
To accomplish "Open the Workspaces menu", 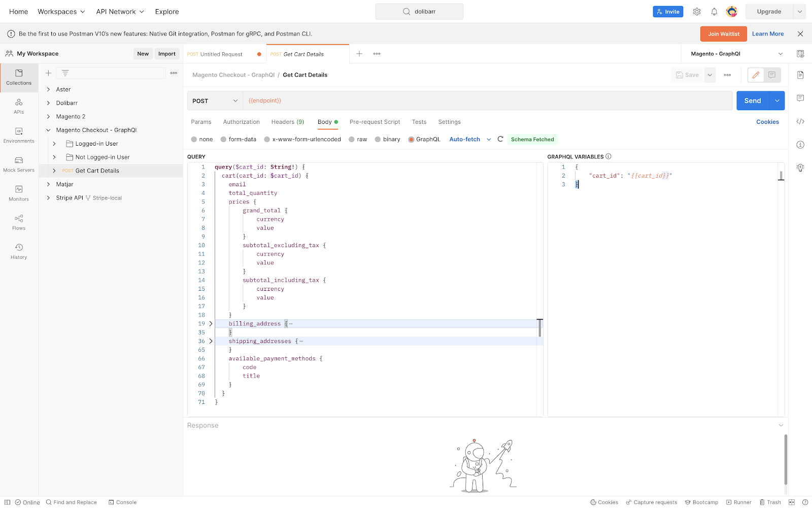I will (61, 12).
